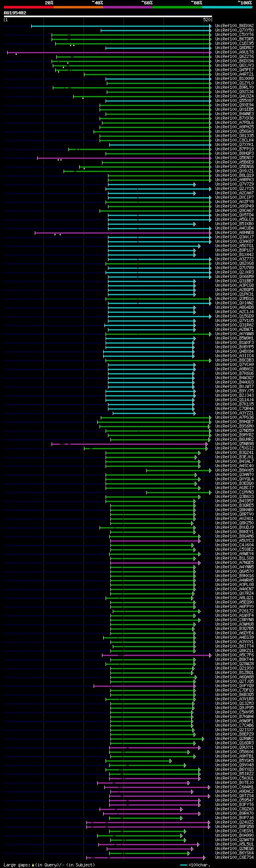Click the cyan arrowhead ending the Q7V7Z9 bar

195,184
